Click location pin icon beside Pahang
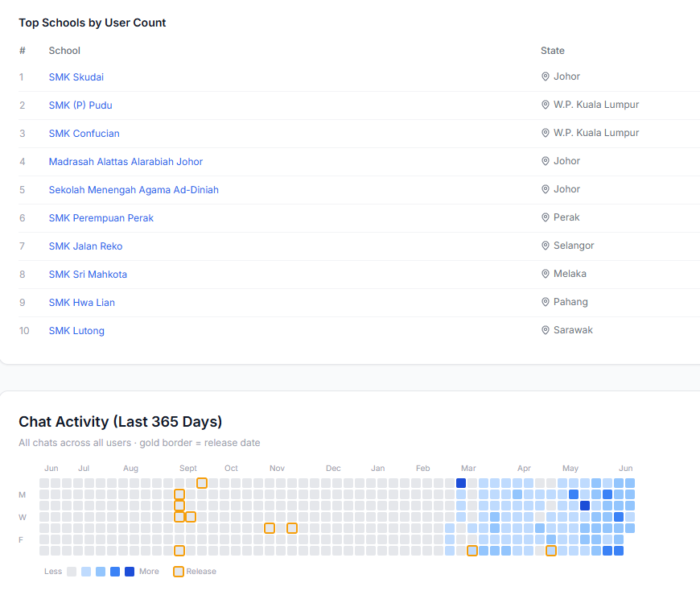This screenshot has width=700, height=595. point(545,301)
